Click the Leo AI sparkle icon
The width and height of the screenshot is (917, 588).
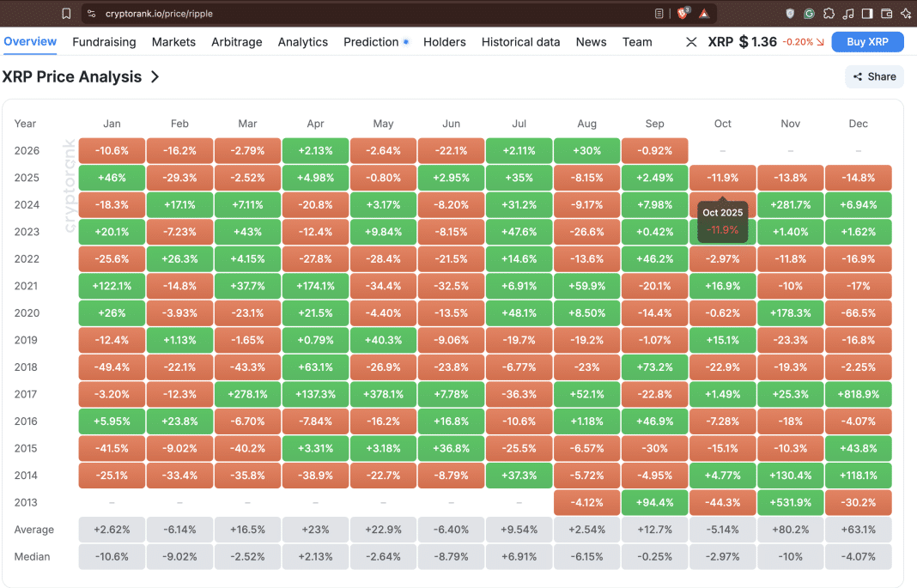(x=906, y=14)
